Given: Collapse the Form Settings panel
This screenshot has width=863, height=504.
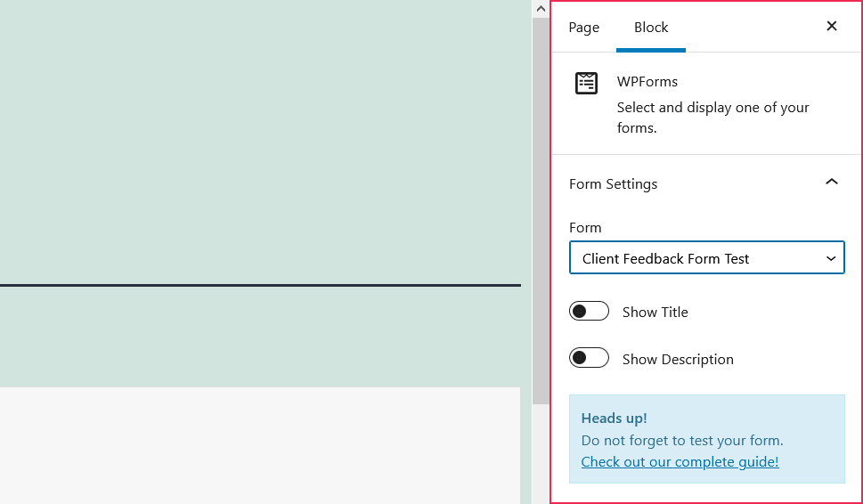Looking at the screenshot, I should pyautogui.click(x=832, y=182).
